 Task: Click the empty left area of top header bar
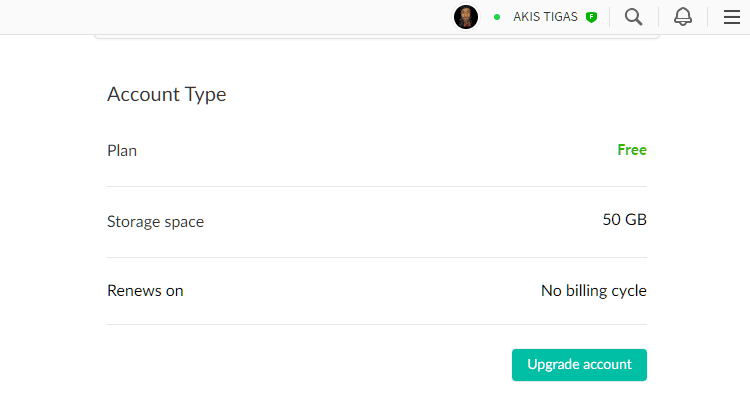pyautogui.click(x=225, y=17)
